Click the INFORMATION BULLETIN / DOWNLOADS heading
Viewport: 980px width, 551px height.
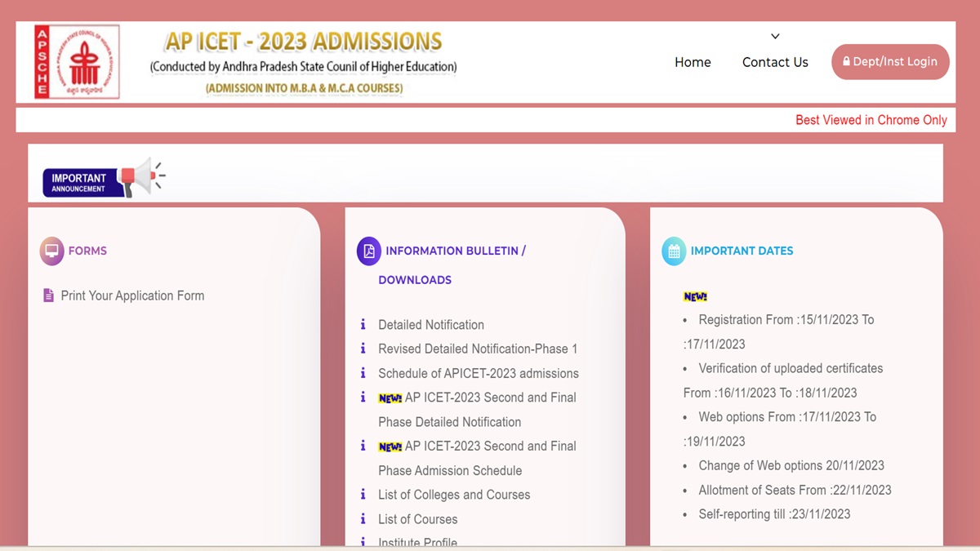(x=452, y=265)
